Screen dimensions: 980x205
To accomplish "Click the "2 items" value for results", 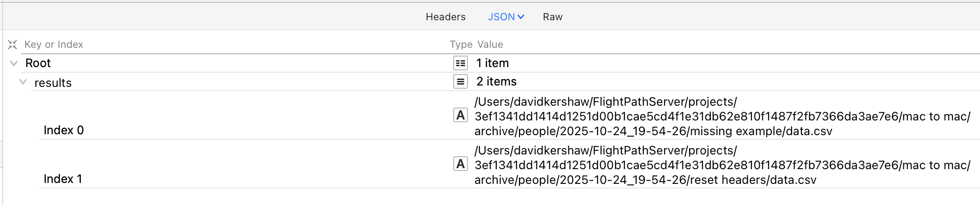I will [x=496, y=81].
